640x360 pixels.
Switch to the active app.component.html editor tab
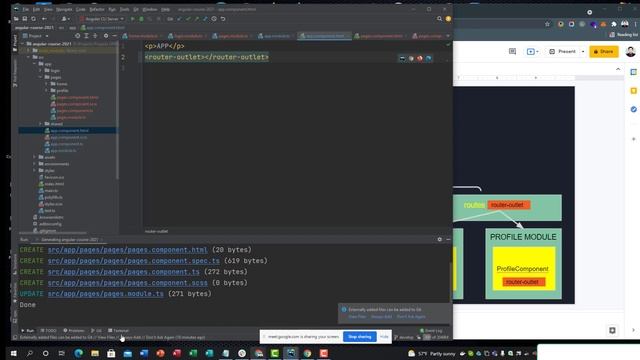pyautogui.click(x=325, y=36)
